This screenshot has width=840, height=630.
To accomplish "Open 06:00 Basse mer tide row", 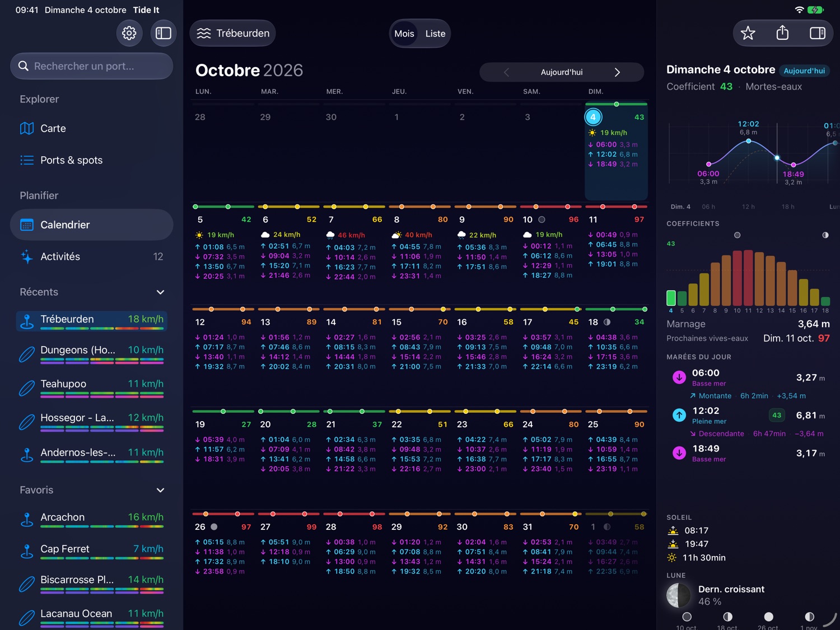I will (748, 377).
